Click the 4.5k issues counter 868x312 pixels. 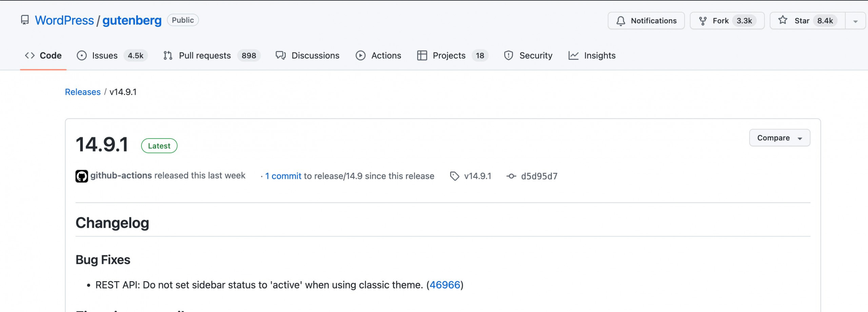click(136, 55)
